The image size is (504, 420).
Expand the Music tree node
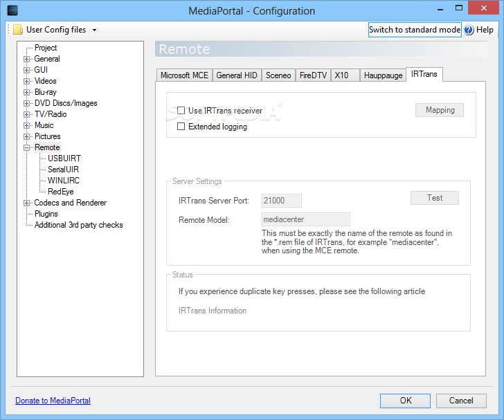click(27, 126)
